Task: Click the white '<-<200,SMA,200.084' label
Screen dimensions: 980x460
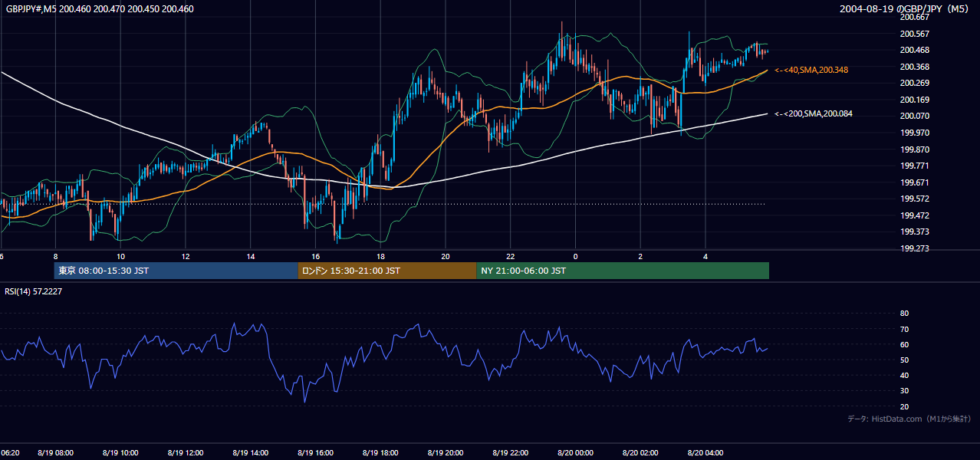Action: pos(814,113)
